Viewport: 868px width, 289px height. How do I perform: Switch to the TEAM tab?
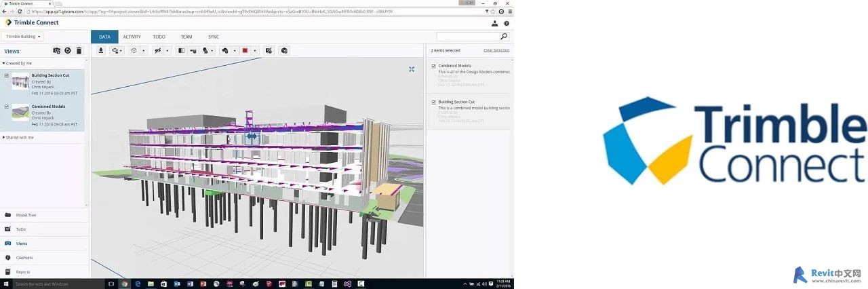pyautogui.click(x=186, y=37)
